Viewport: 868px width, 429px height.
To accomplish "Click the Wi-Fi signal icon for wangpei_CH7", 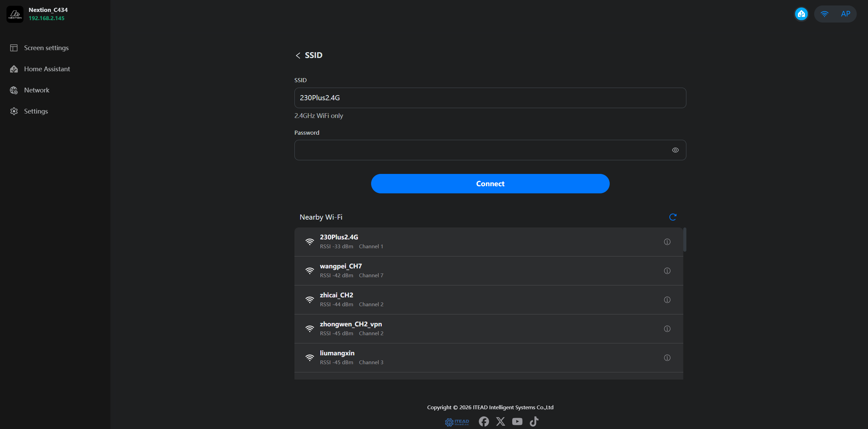I will pos(309,271).
